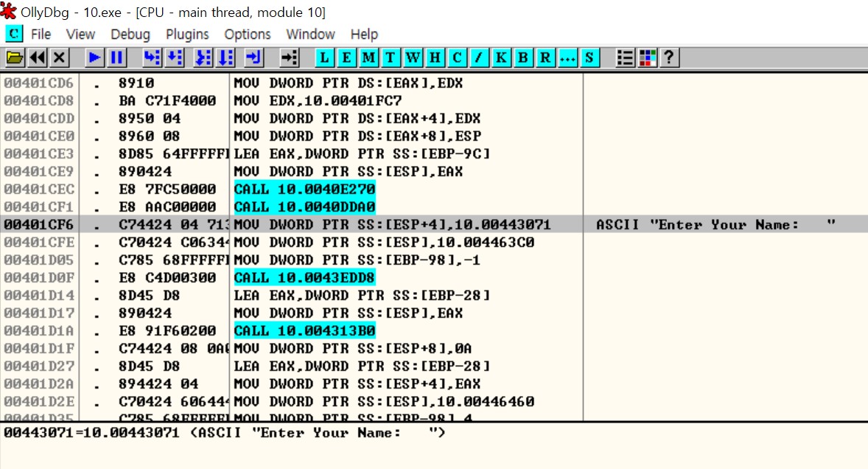This screenshot has width=868, height=469.
Task: Show Windows with W button
Action: coord(413,58)
